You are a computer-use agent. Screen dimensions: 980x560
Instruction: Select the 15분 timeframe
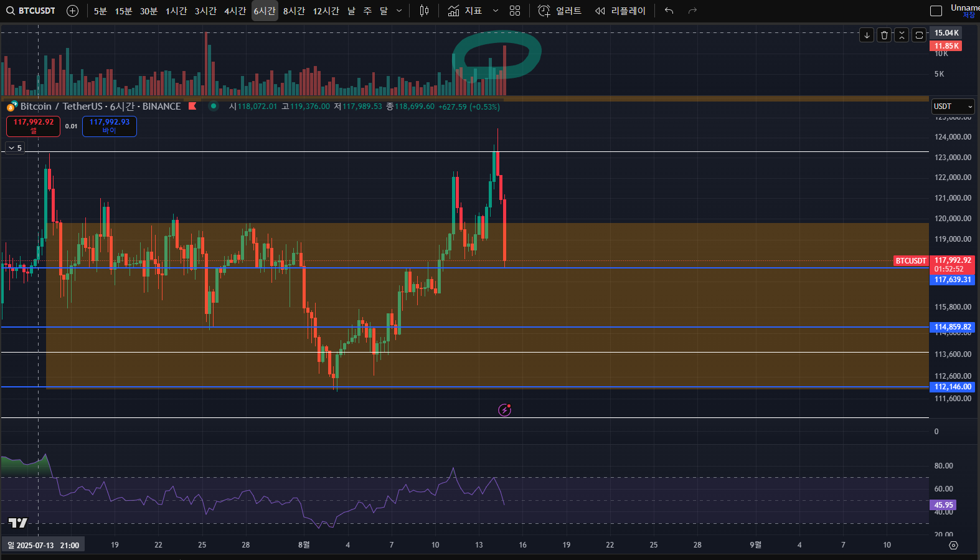pyautogui.click(x=123, y=11)
